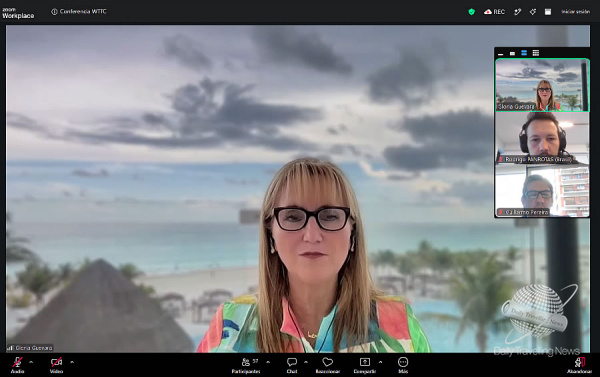Unmute the microphone with the Audio button
This screenshot has width=600, height=377.
(18, 365)
